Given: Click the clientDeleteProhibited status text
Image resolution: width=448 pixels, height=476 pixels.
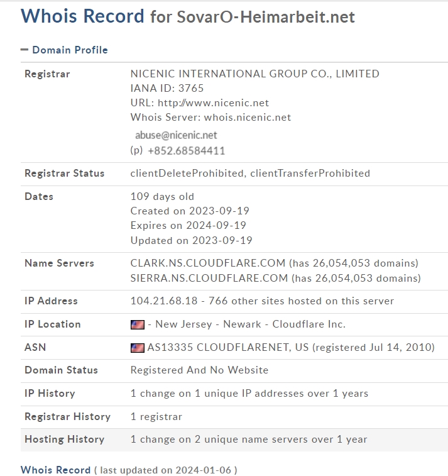Looking at the screenshot, I should (187, 174).
